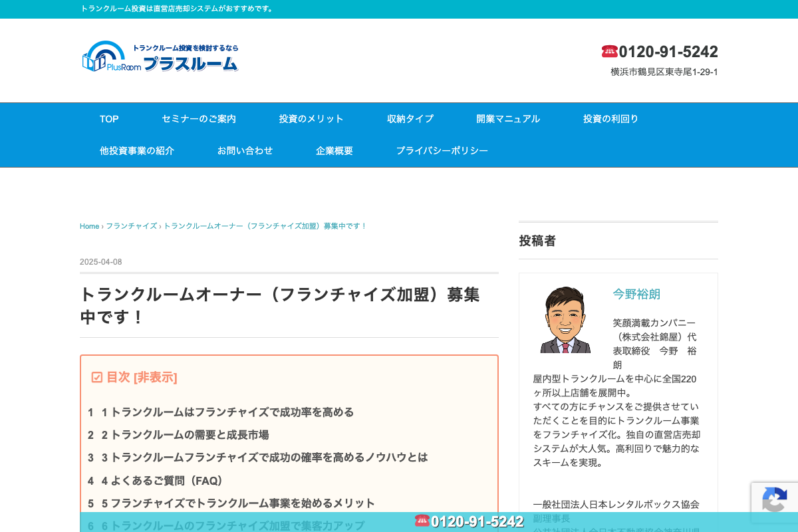Image resolution: width=798 pixels, height=532 pixels.
Task: Go to section 5 事業を始めるメリット
Action: pyautogui.click(x=238, y=503)
